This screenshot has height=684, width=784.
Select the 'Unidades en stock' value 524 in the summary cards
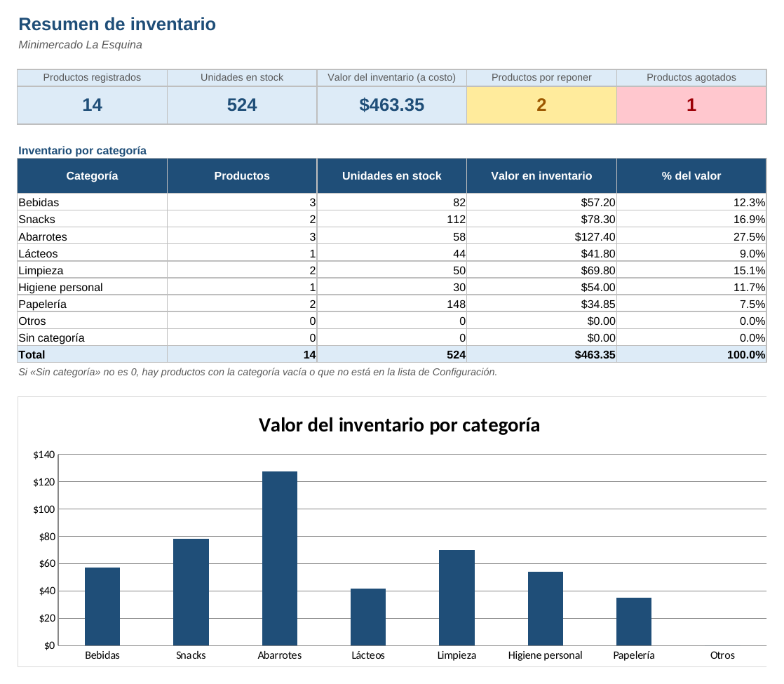(x=242, y=105)
